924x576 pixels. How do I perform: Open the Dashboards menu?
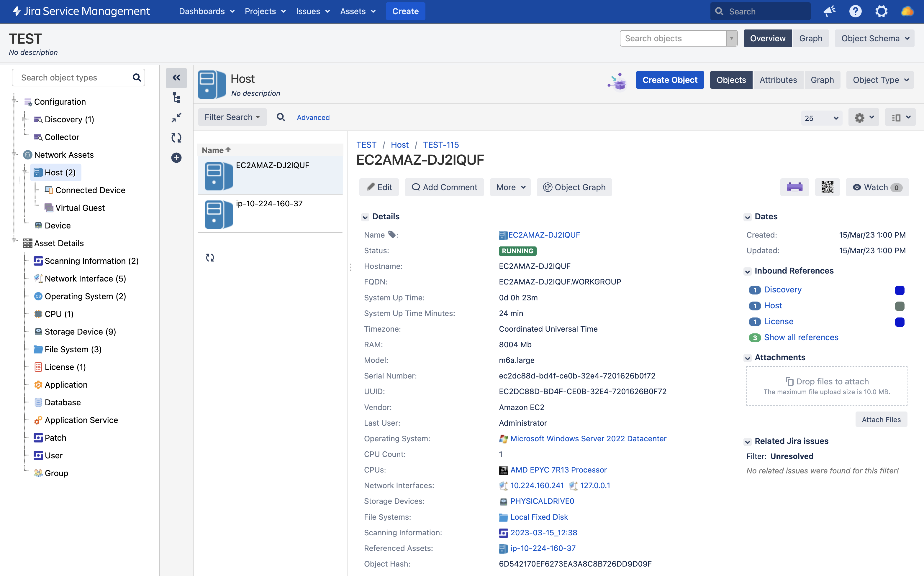pos(207,11)
